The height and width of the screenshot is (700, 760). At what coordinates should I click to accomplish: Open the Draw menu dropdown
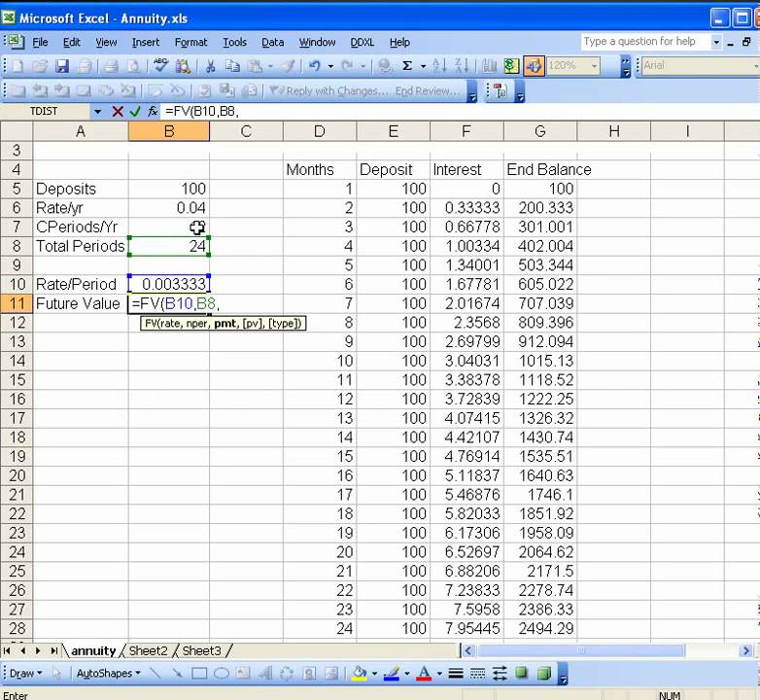coord(25,674)
